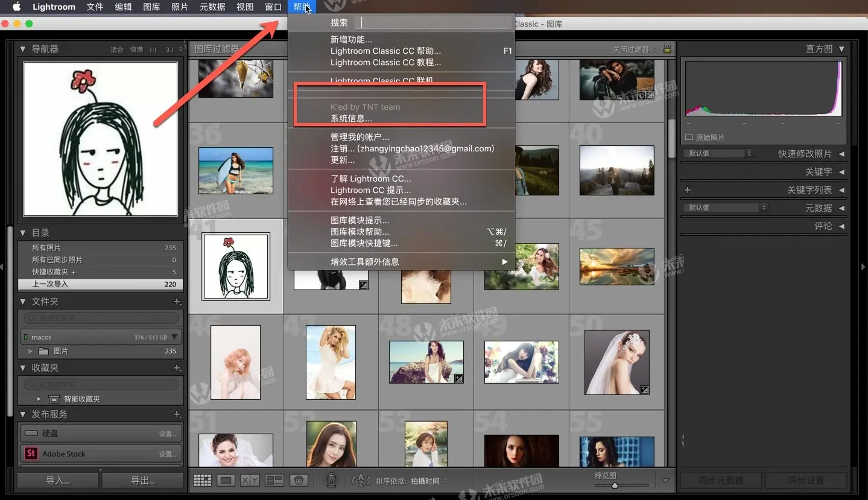Image resolution: width=868 pixels, height=500 pixels.
Task: Open compare view (XY) icon
Action: coord(250,481)
